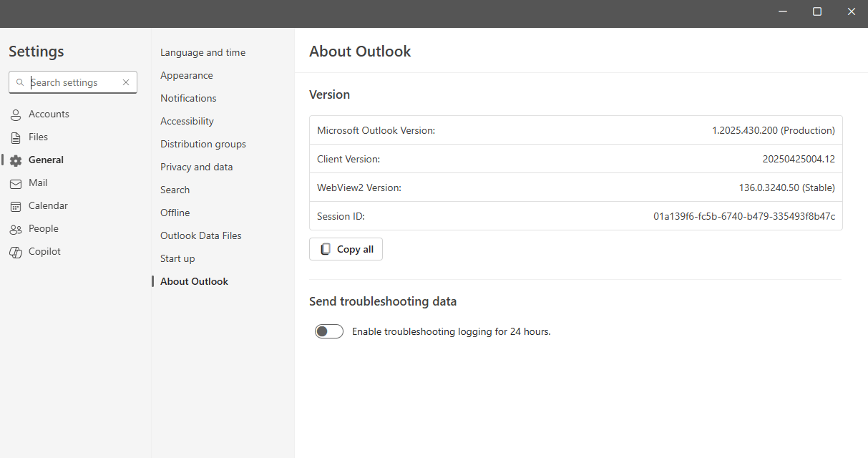Screen dimensions: 868x458
Task: Click the Accounts person icon
Action: [16, 114]
